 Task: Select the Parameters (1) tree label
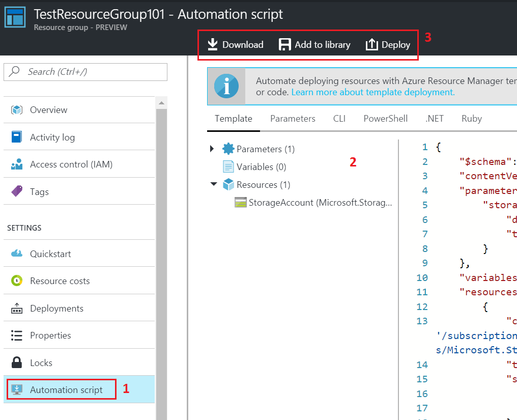pos(266,149)
